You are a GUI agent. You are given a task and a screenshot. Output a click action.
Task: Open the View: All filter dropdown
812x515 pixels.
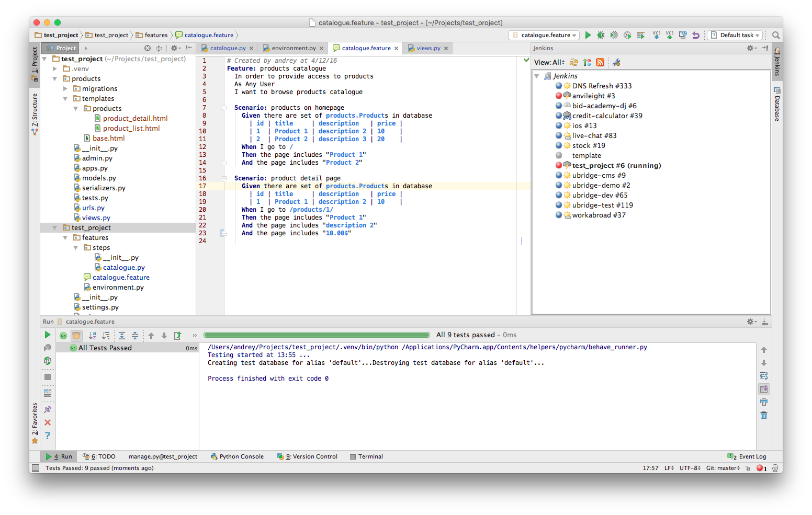click(549, 62)
